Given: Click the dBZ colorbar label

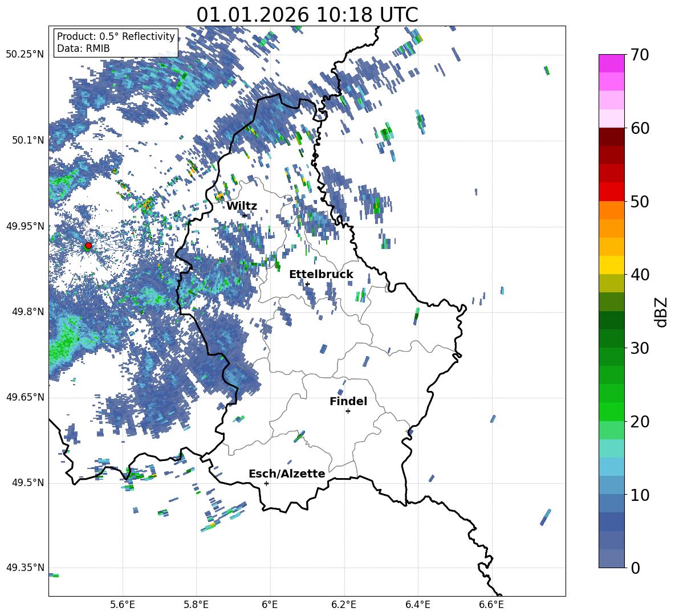Looking at the screenshot, I should (661, 312).
